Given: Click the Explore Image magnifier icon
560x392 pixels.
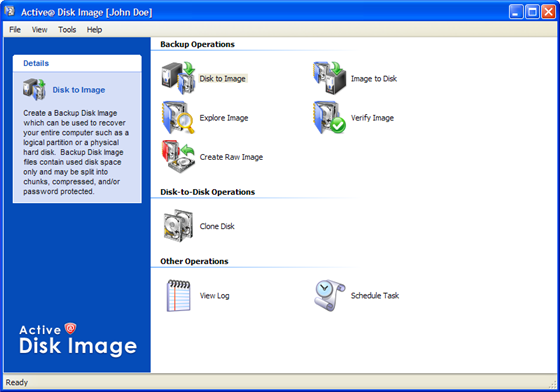Looking at the screenshot, I should [178, 117].
